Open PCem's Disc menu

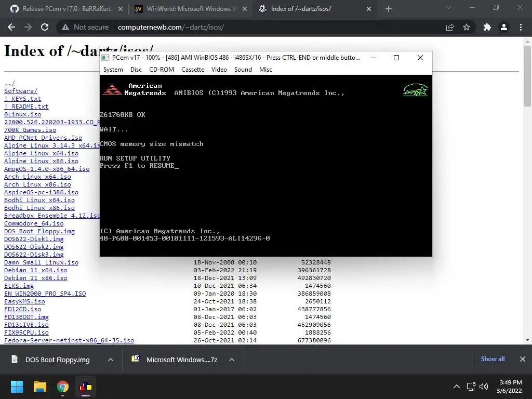click(136, 70)
